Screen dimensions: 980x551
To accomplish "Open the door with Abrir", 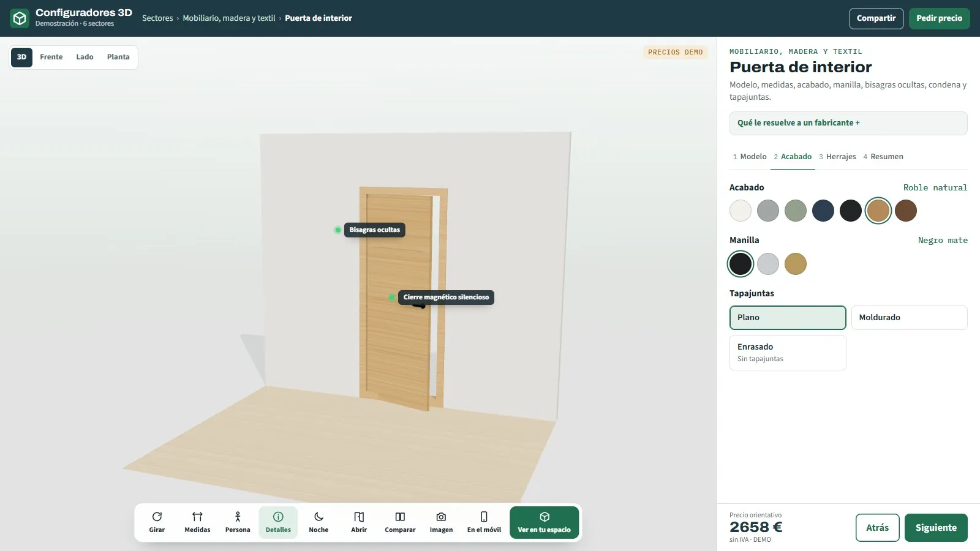I will pos(359,522).
